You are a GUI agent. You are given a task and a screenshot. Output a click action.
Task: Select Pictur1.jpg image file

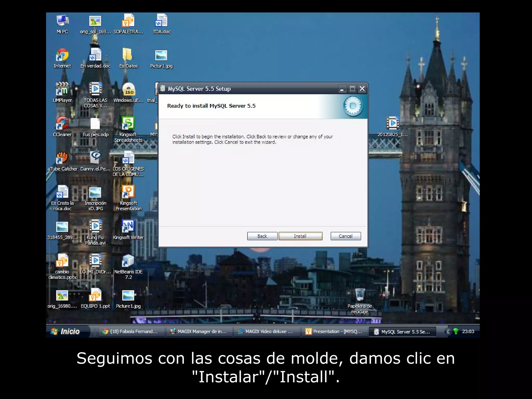[161, 59]
